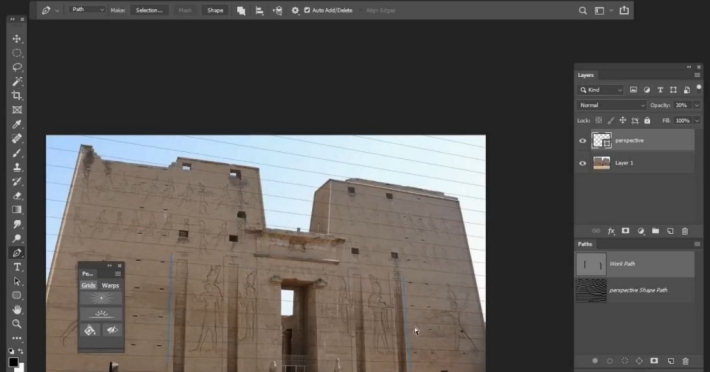Viewport: 710px width, 372px height.
Task: Pick the Eyedropper tool
Action: [17, 124]
